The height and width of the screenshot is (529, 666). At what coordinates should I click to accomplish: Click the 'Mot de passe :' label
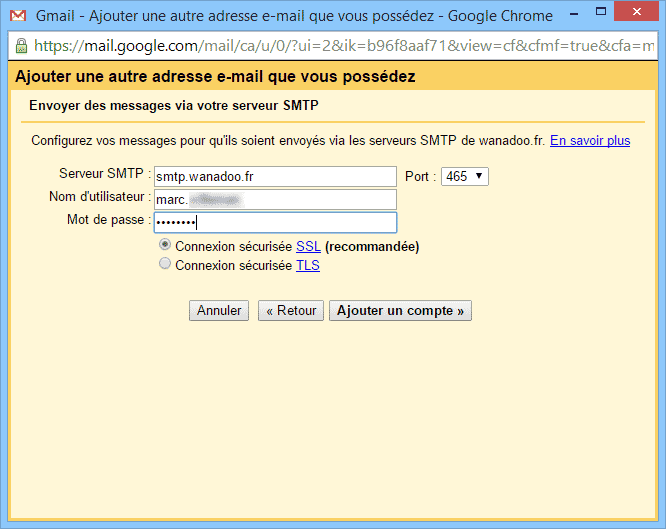pos(109,220)
